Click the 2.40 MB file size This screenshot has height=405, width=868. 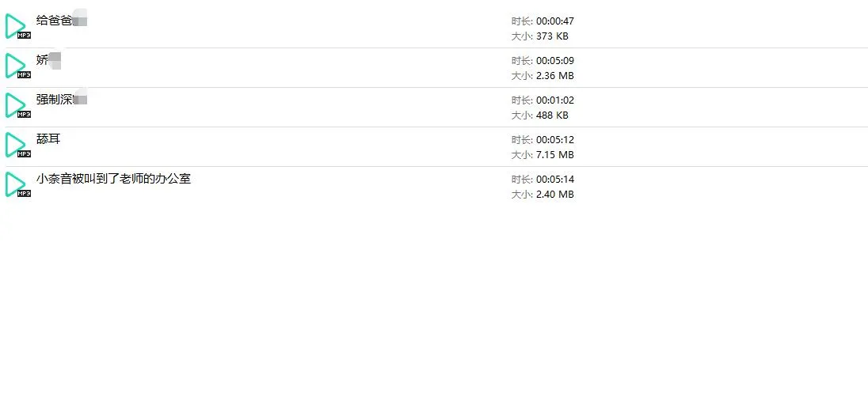[x=554, y=195]
